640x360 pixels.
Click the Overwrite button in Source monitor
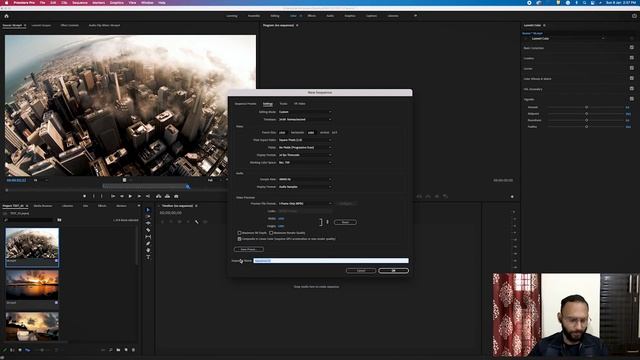coord(167,196)
